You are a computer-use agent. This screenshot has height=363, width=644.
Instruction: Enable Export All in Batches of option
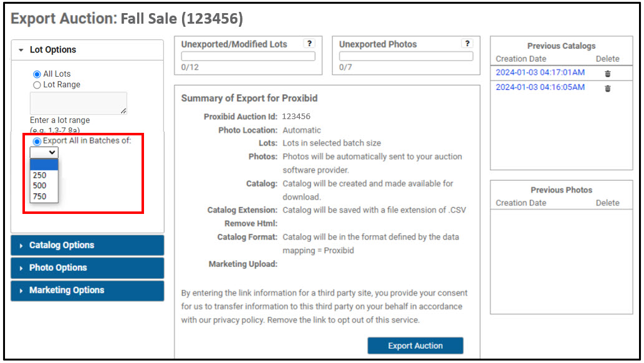tap(36, 141)
